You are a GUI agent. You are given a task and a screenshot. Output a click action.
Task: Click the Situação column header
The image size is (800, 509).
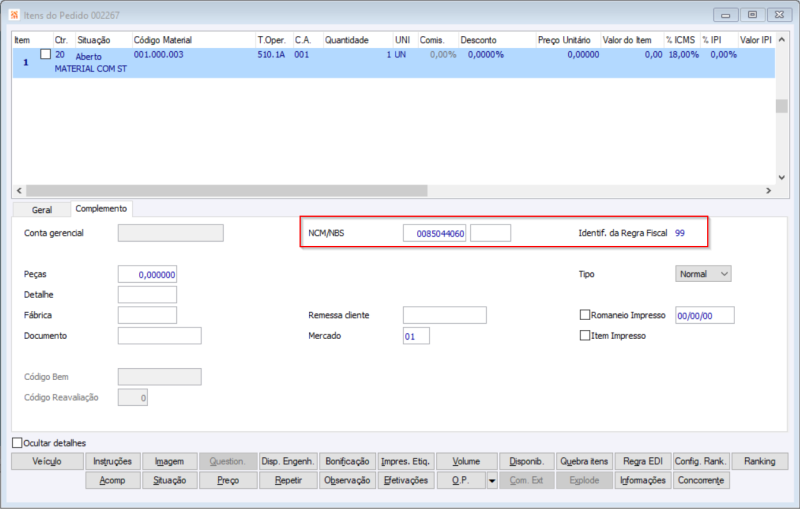104,40
